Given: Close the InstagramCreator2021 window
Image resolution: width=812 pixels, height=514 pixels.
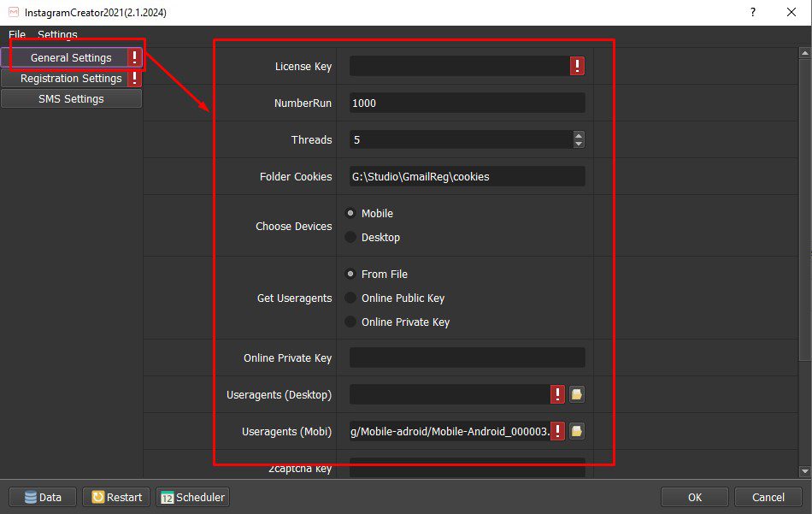Looking at the screenshot, I should (x=791, y=12).
